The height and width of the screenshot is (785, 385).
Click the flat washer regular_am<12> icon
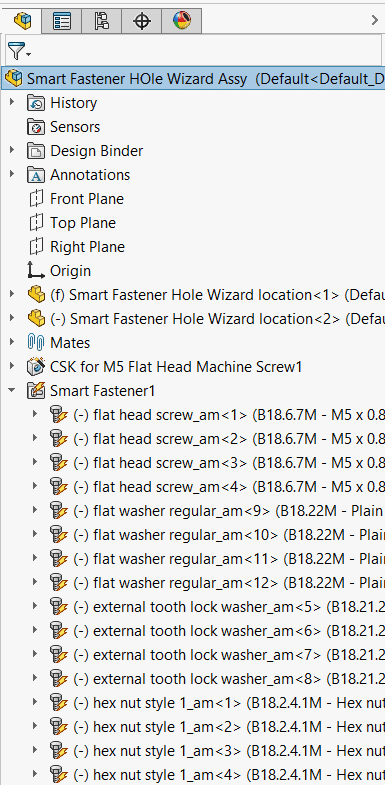click(59, 583)
